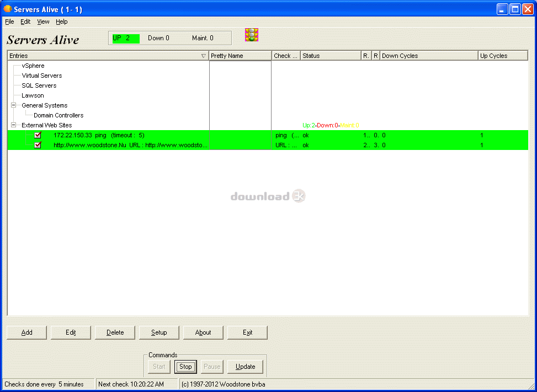Image resolution: width=537 pixels, height=392 pixels.
Task: Select the 172.22.150.33 ping row
Action: click(x=268, y=135)
